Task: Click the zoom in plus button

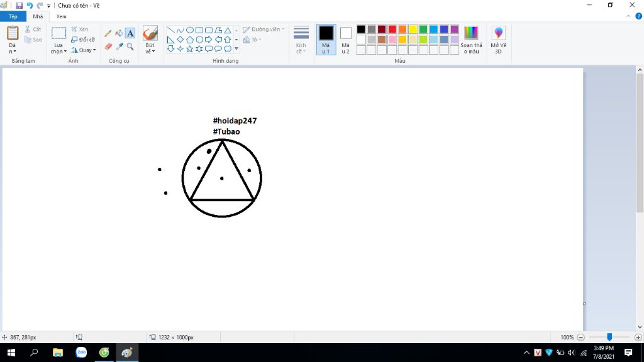Action: click(638, 337)
